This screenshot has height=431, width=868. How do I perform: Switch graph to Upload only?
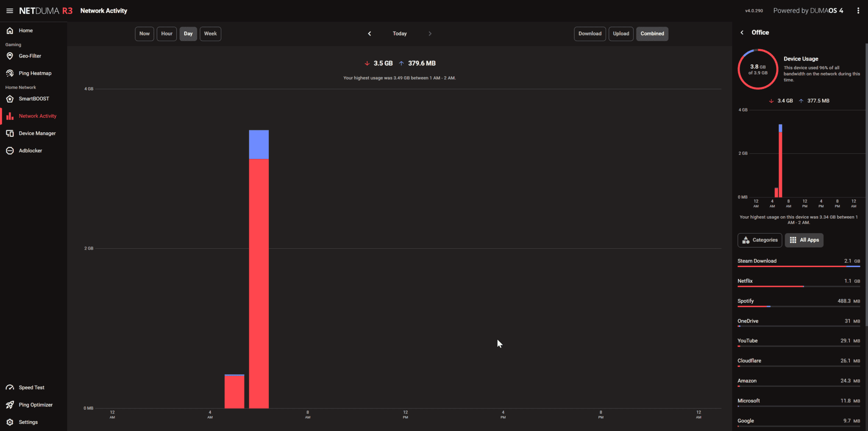(621, 34)
